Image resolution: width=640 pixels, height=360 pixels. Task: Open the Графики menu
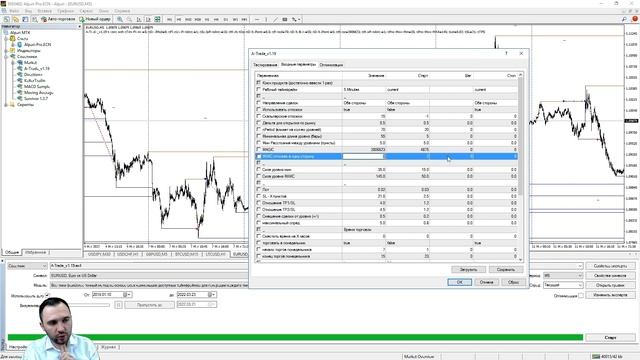pyautogui.click(x=65, y=11)
